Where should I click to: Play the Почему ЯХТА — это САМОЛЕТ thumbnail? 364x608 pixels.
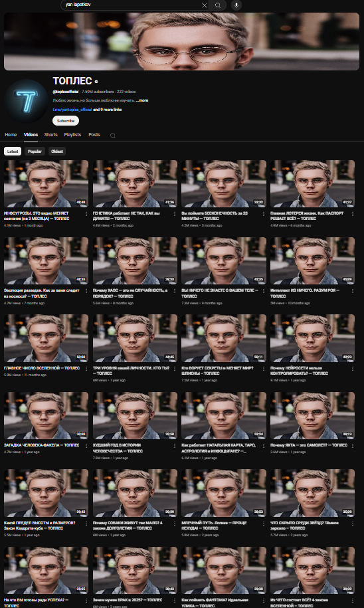[312, 415]
